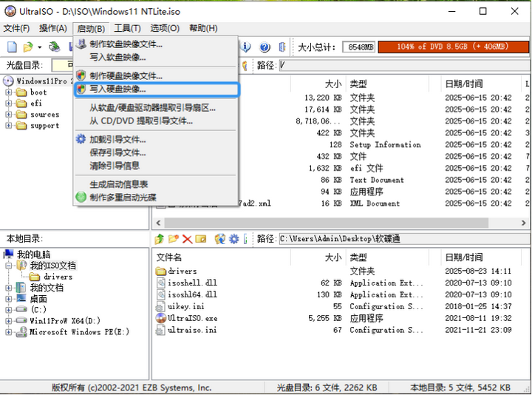Click the Open file folder toolbar icon
This screenshot has width=532, height=395.
pyautogui.click(x=28, y=47)
